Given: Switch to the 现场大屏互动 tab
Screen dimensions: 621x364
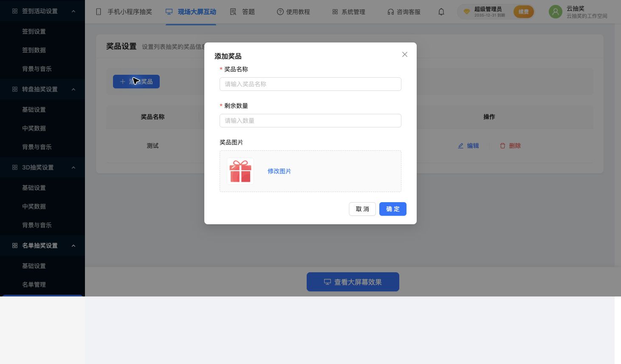Looking at the screenshot, I should (191, 12).
